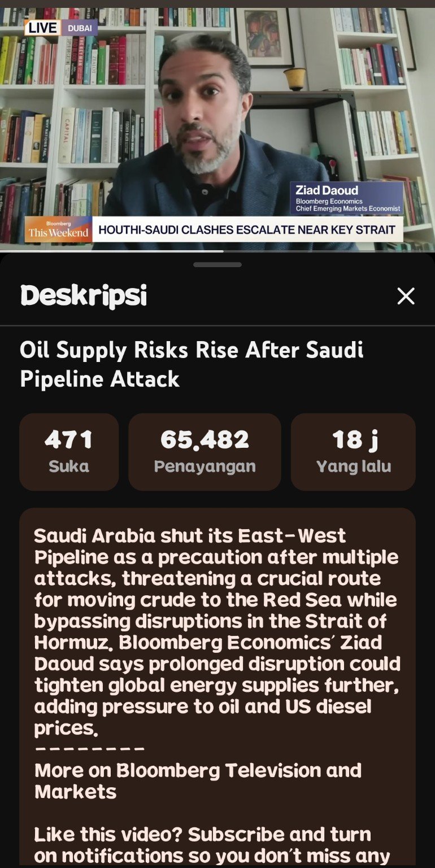Tap the 18 j Yang lalu card

[x=353, y=452]
